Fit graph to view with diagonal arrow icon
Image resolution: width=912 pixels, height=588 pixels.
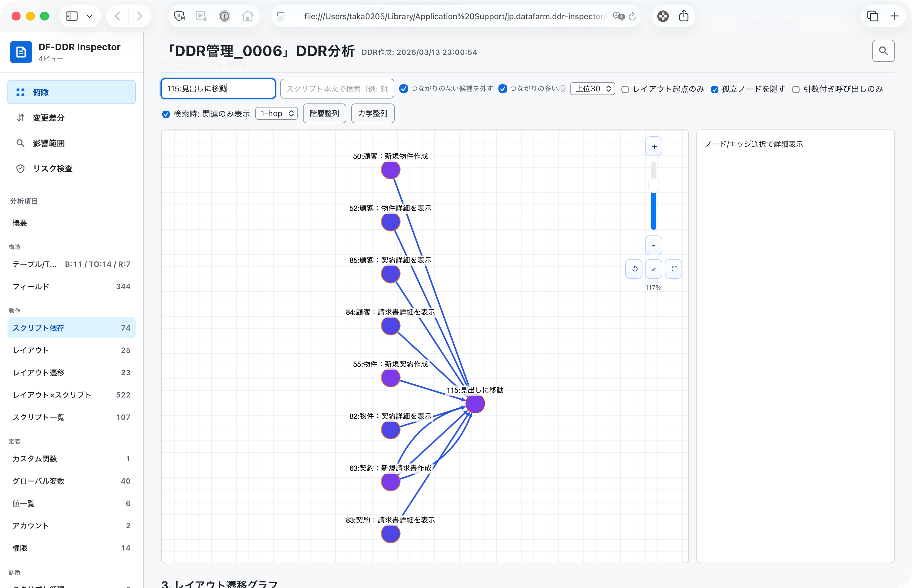click(654, 269)
